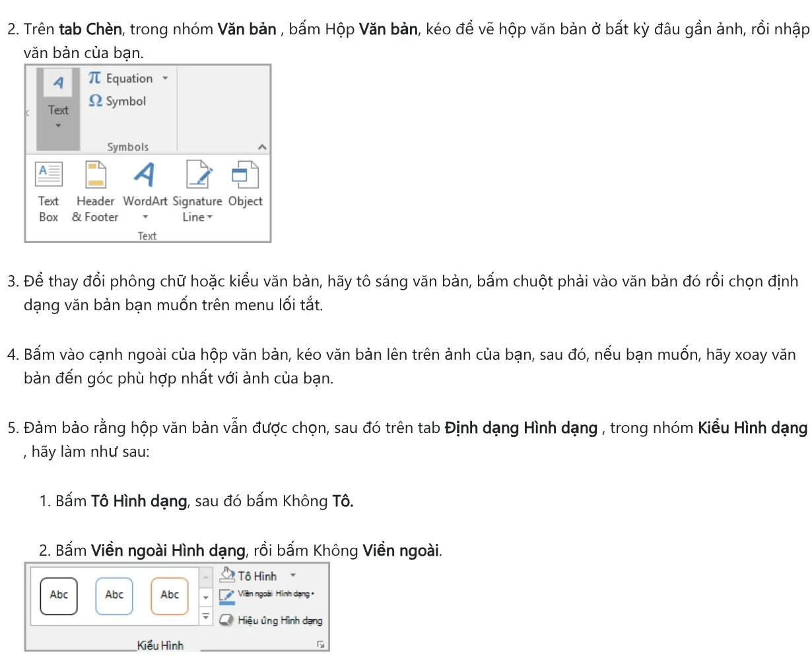
Task: Expand the WordArt dropdown arrow
Action: coord(145,217)
